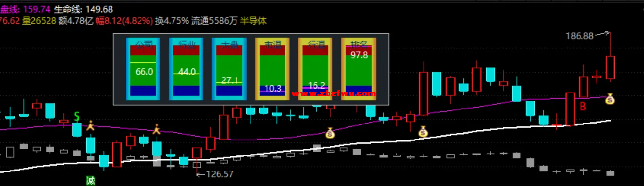
Task: Click the 186.88 high price label
Action: coord(580,36)
